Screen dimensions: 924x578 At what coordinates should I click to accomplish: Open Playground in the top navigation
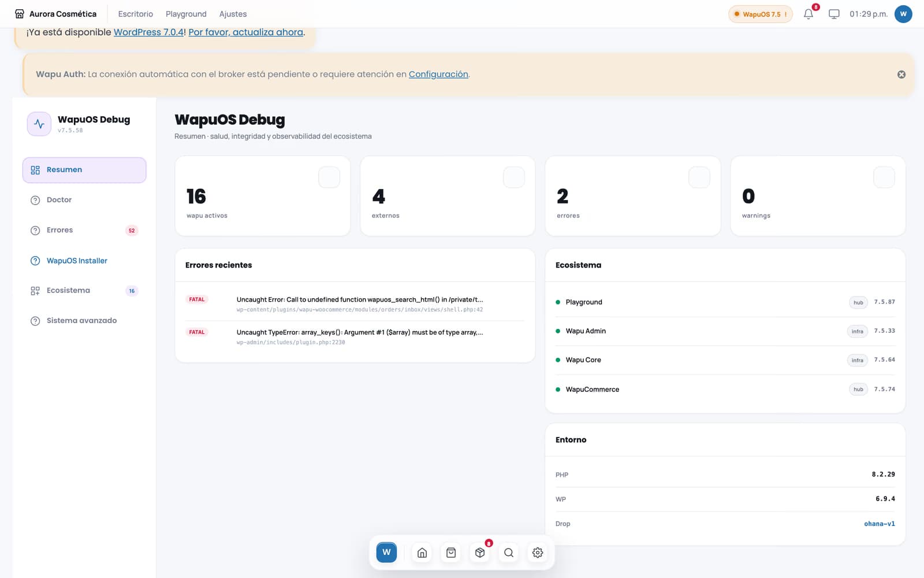click(186, 14)
